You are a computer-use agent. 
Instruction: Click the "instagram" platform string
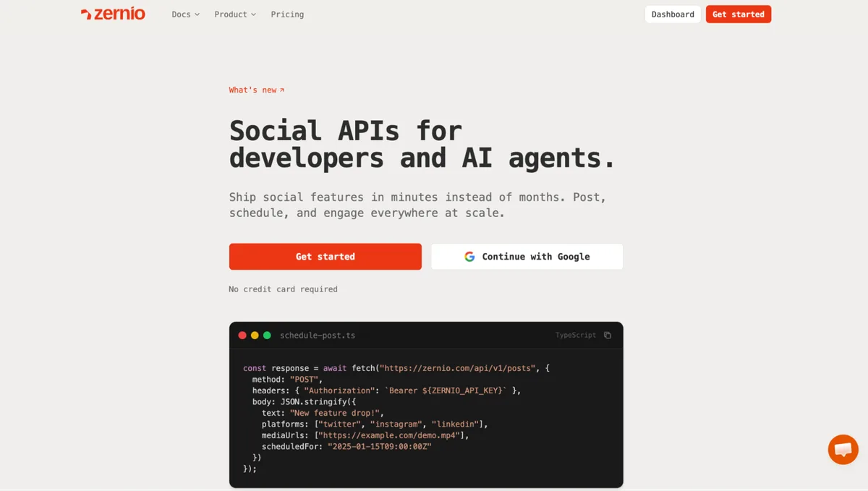tap(396, 424)
